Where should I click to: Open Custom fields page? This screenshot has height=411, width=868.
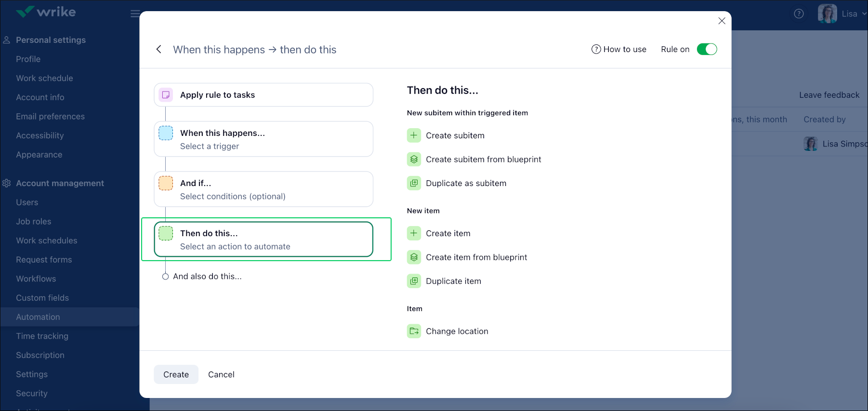pos(42,298)
